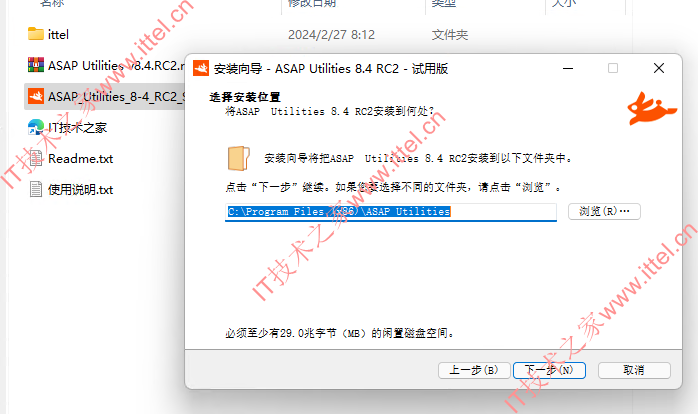Cancel installation with 取消 button
698x414 pixels.
[634, 370]
